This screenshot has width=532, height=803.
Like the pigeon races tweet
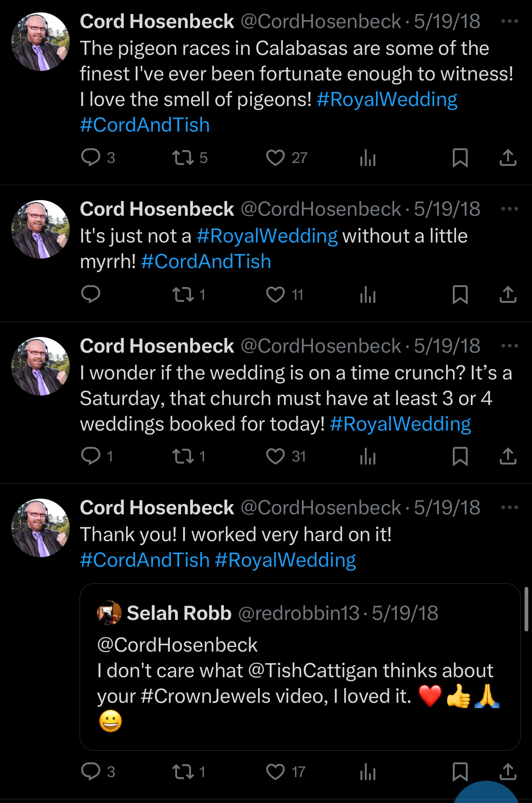tap(275, 158)
